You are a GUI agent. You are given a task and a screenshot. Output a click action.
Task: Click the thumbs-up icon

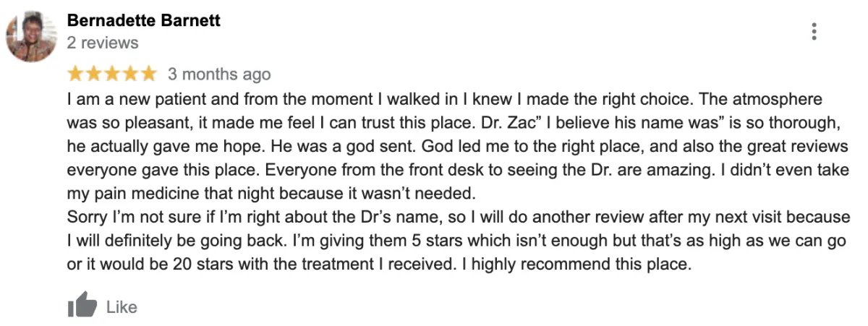[82, 306]
